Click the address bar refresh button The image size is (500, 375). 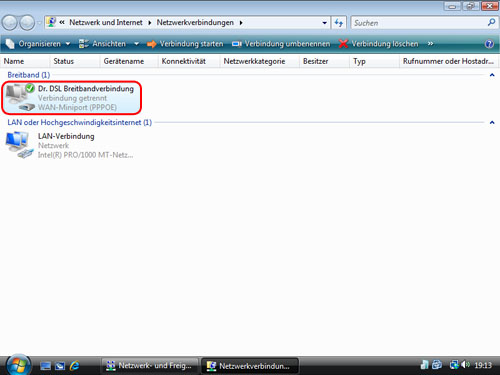[x=339, y=23]
